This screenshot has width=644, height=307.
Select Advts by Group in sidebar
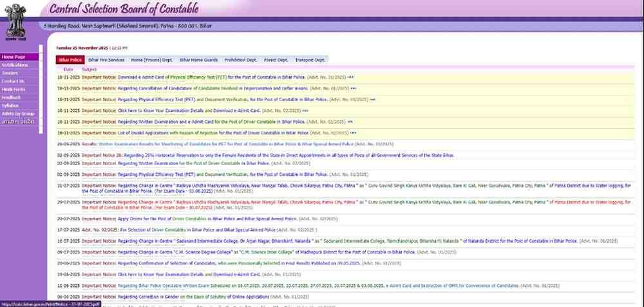pyautogui.click(x=18, y=114)
